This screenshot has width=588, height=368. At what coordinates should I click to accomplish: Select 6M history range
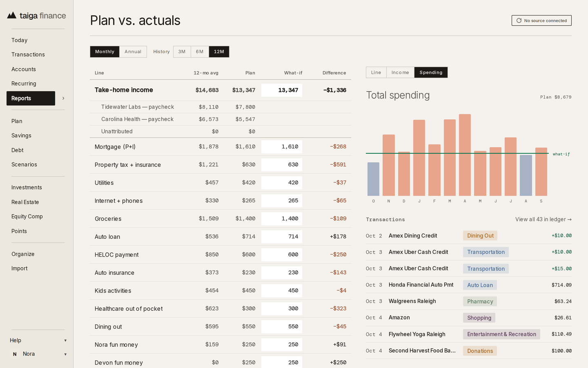[200, 52]
